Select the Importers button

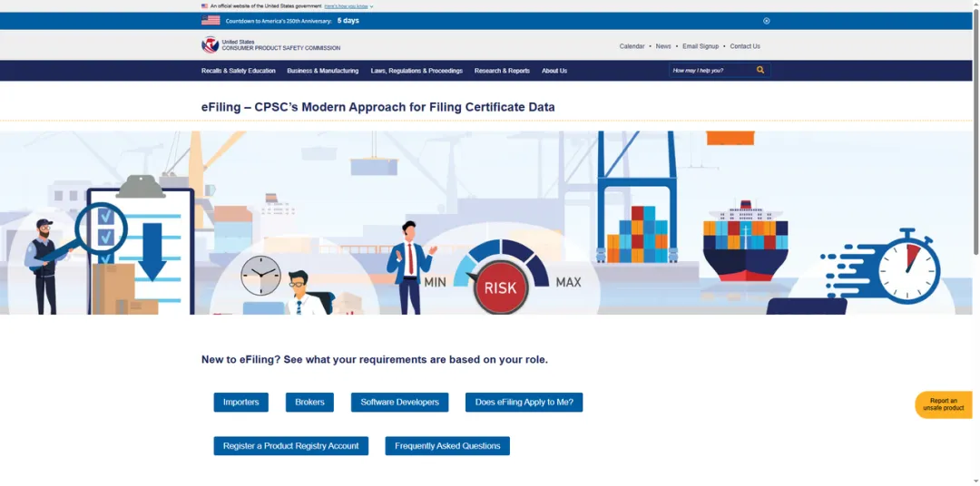point(240,403)
